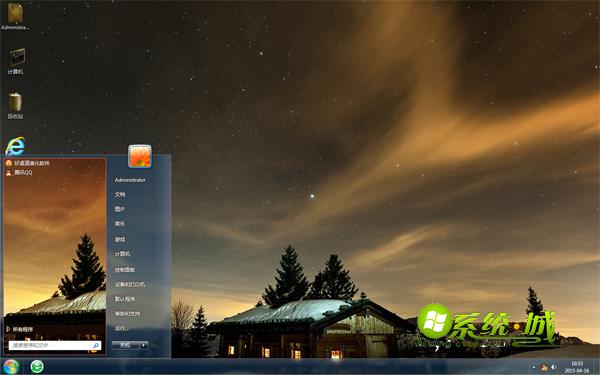Click Administrator user name link
The height and width of the screenshot is (375, 600).
point(130,180)
